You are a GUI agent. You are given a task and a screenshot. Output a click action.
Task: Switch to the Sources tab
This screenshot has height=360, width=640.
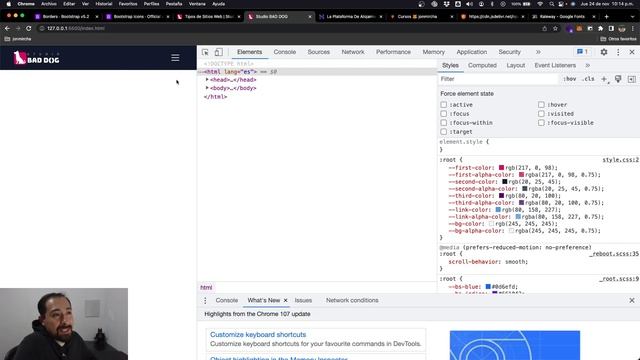click(x=318, y=52)
